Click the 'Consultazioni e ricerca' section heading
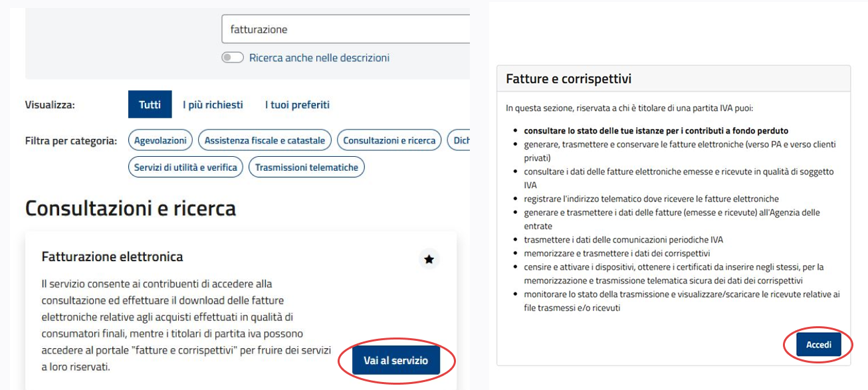The width and height of the screenshot is (868, 390). [130, 209]
